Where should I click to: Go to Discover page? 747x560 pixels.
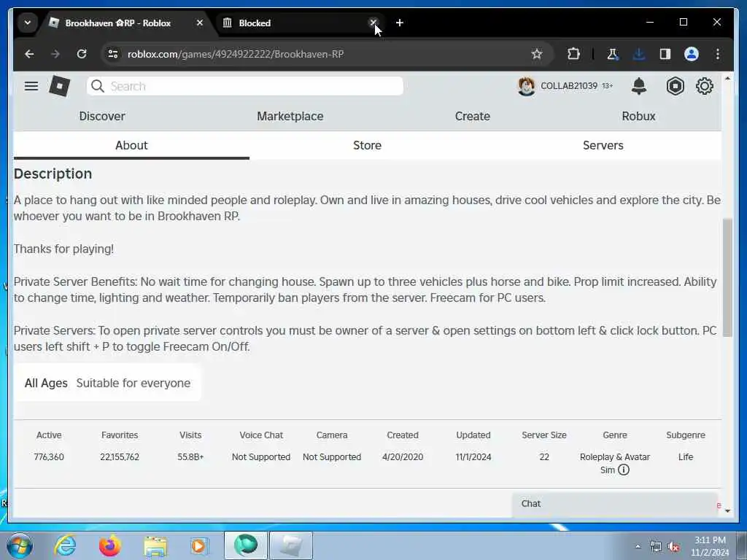point(102,116)
